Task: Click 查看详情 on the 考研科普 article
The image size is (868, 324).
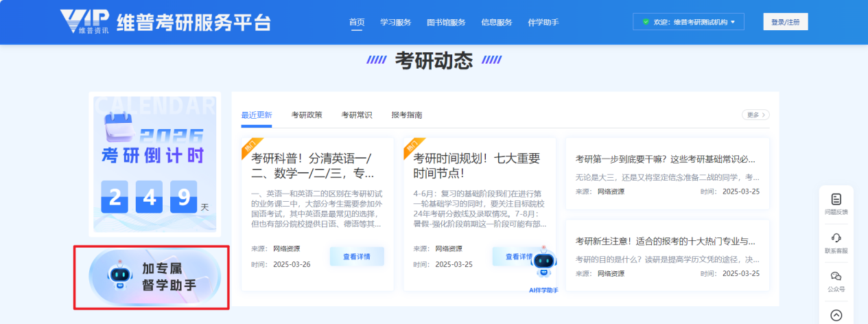Action: click(x=357, y=256)
